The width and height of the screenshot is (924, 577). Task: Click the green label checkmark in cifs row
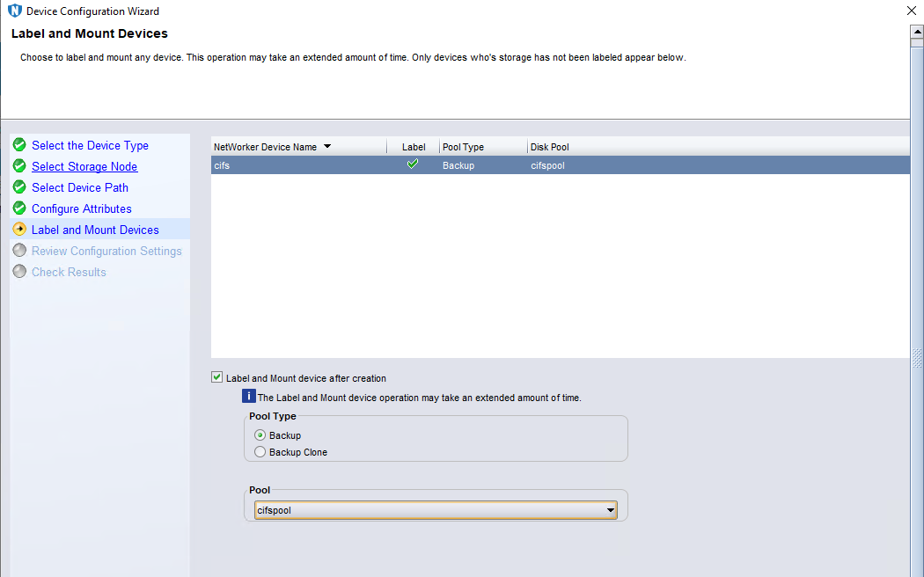[x=413, y=164]
